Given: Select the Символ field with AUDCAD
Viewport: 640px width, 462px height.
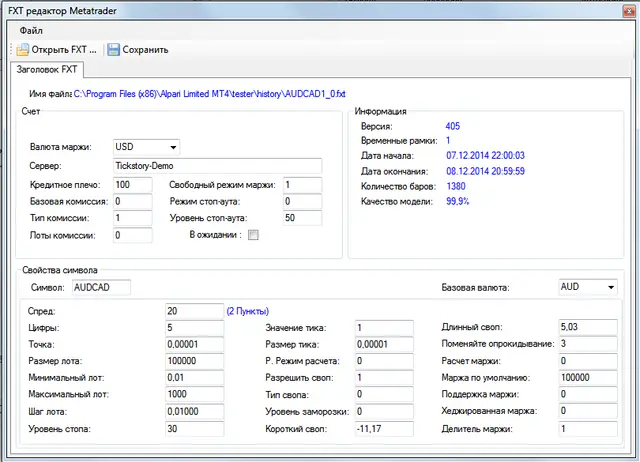Looking at the screenshot, I should [x=101, y=287].
